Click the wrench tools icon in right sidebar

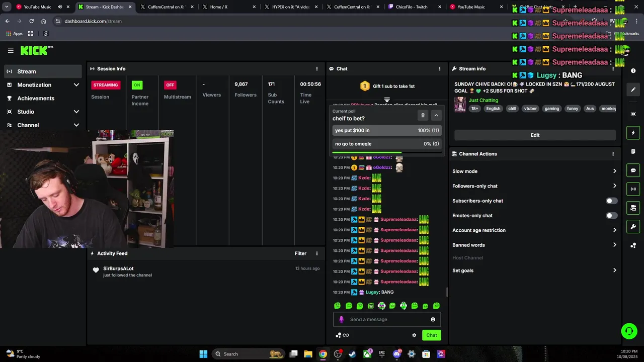(633, 226)
